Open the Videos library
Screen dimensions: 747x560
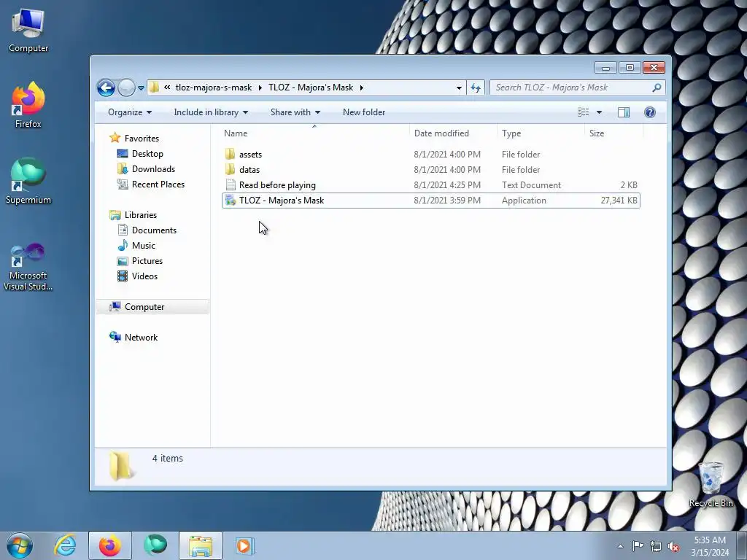(x=144, y=276)
